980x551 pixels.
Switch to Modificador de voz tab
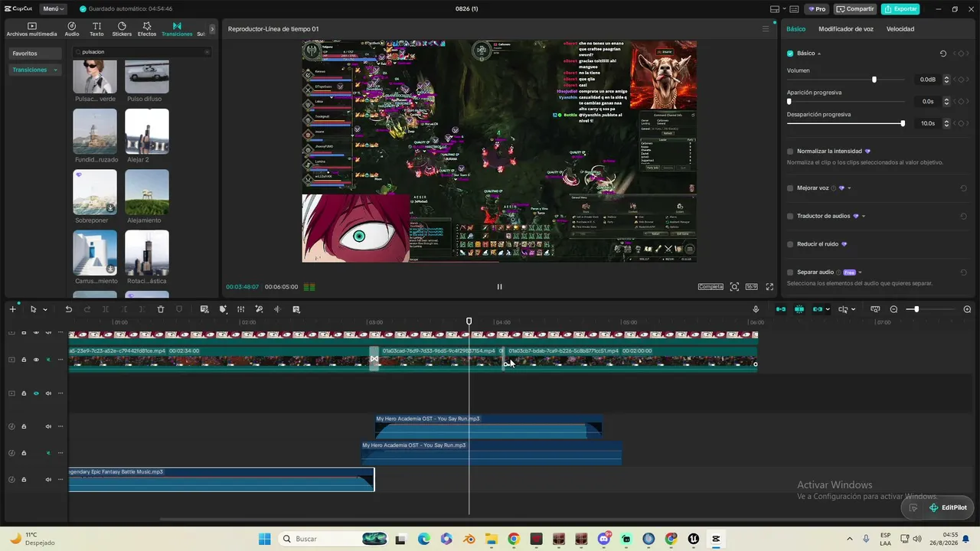click(x=846, y=29)
